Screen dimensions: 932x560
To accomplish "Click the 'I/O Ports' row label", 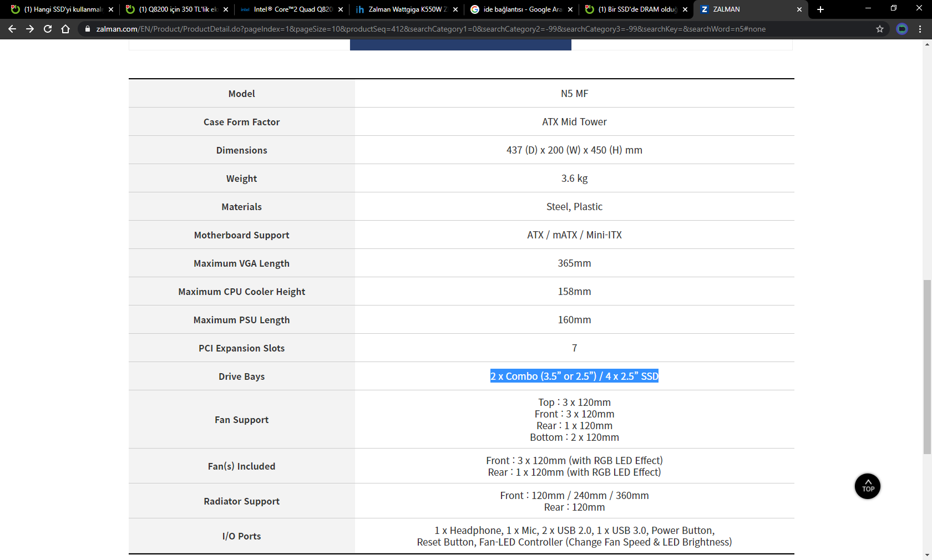I will coord(241,536).
